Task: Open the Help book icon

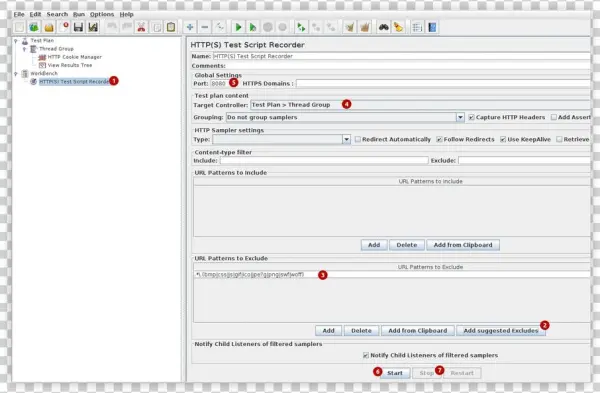Action: tap(432, 27)
